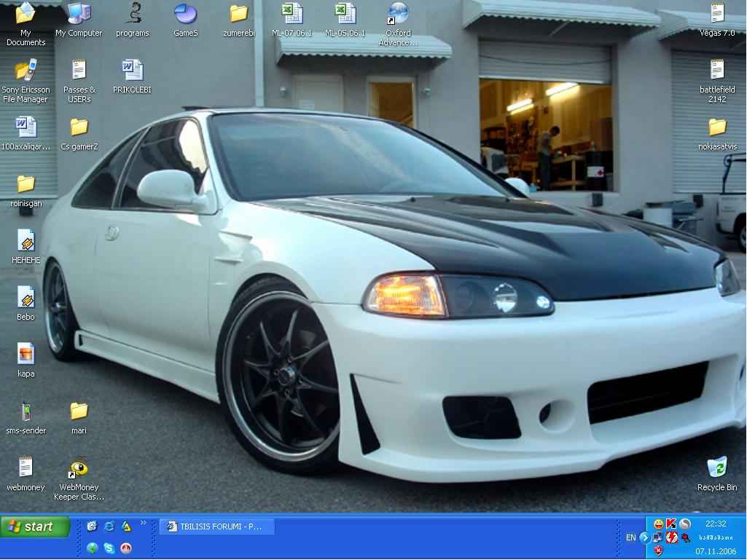Image resolution: width=747 pixels, height=560 pixels.
Task: Click the Start button
Action: click(33, 526)
